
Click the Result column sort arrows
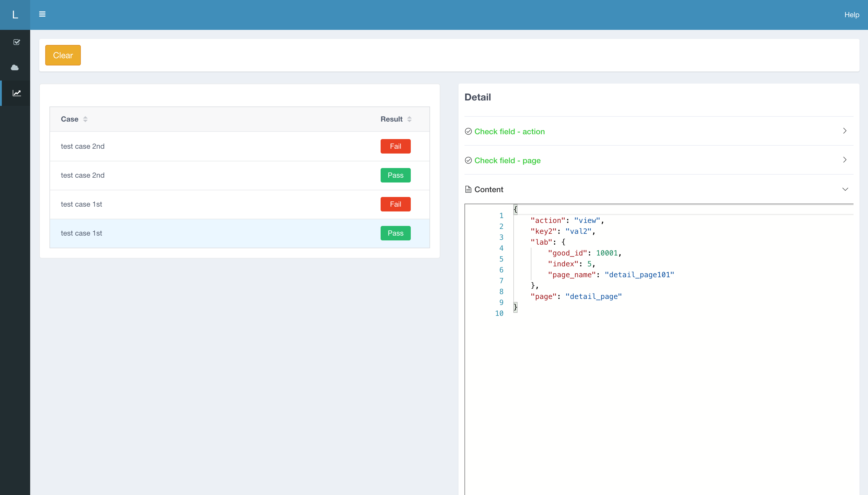click(x=409, y=119)
